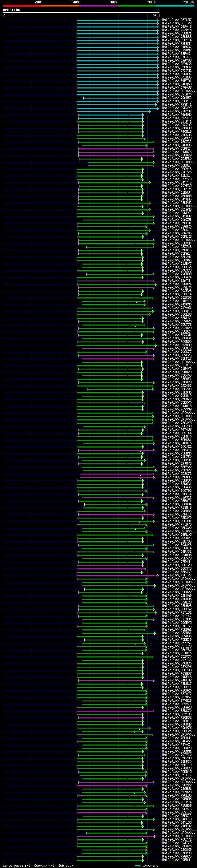Click the purple ~60% identity legend bar

(99, 6)
